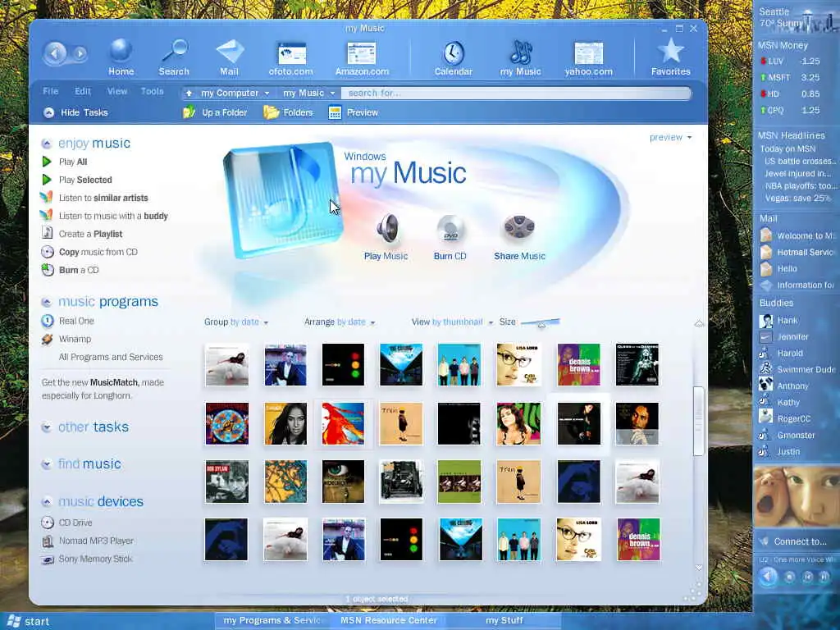Click the file list vertical scrollbar thumb
Viewport: 840px width, 630px height.
pos(698,421)
